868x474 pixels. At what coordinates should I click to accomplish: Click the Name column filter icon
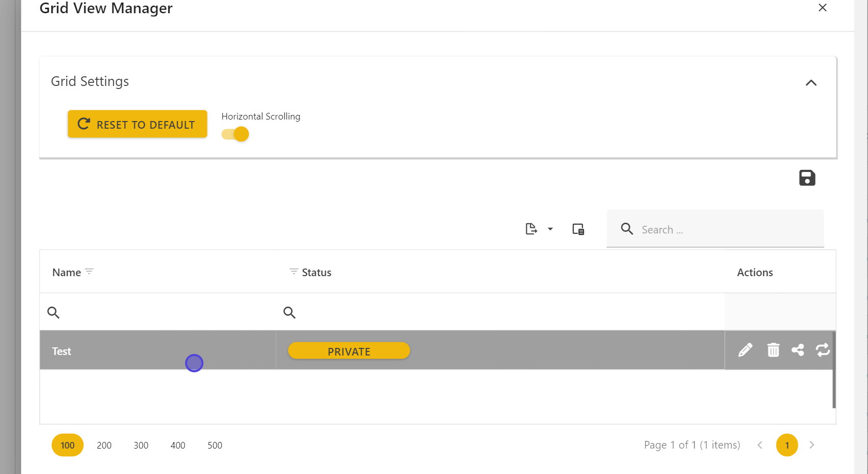89,272
